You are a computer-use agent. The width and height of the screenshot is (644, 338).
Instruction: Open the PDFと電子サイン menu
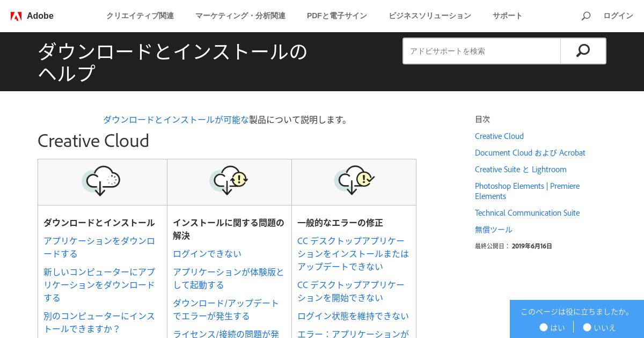(x=337, y=16)
